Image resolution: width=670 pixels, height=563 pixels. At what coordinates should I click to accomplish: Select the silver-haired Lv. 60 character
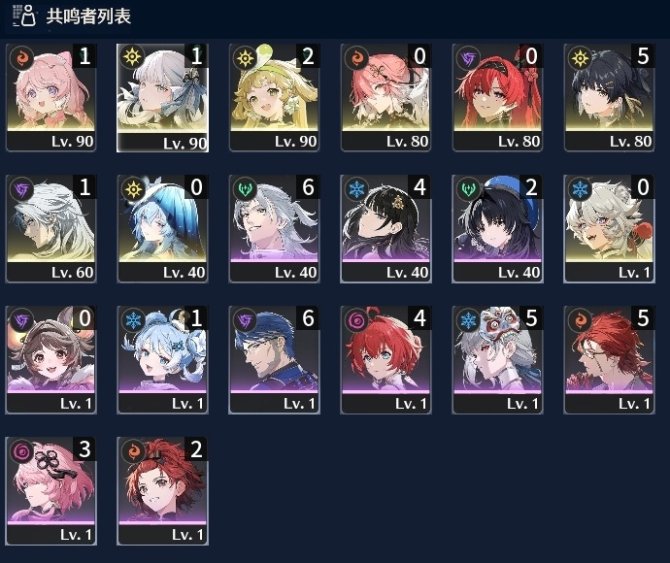[51, 229]
